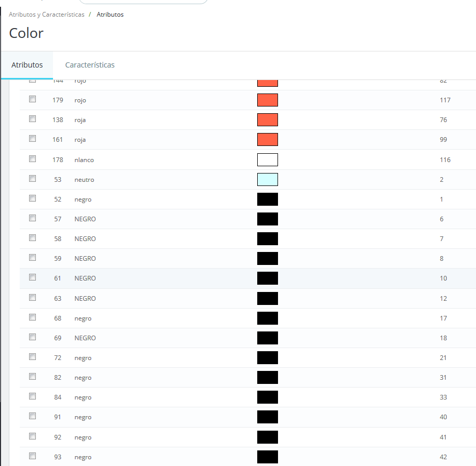The image size is (476, 466).
Task: Select the checkbox for row 72 negro
Action: pos(33,357)
